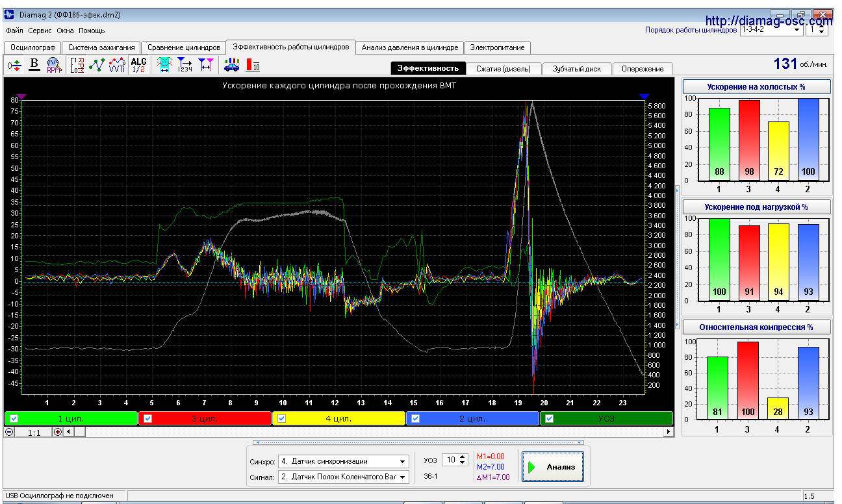Click the blue right timeline marker
The height and width of the screenshot is (504, 842).
point(644,97)
